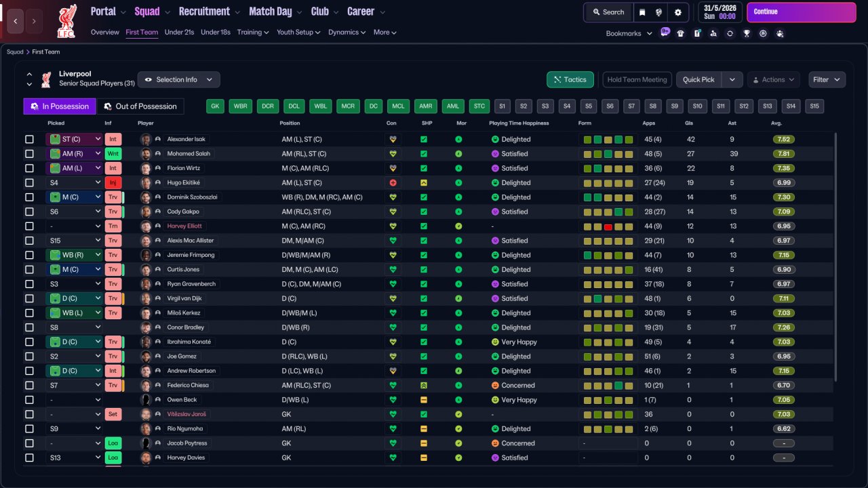Screen dimensions: 868x488
Task: Click the clipboard shortcut icon
Action: pos(697,33)
